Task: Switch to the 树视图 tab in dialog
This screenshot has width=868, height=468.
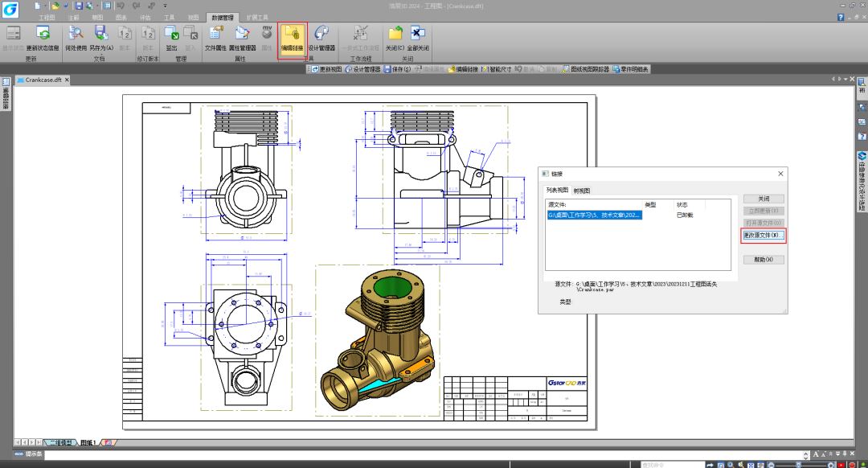Action: pyautogui.click(x=582, y=191)
